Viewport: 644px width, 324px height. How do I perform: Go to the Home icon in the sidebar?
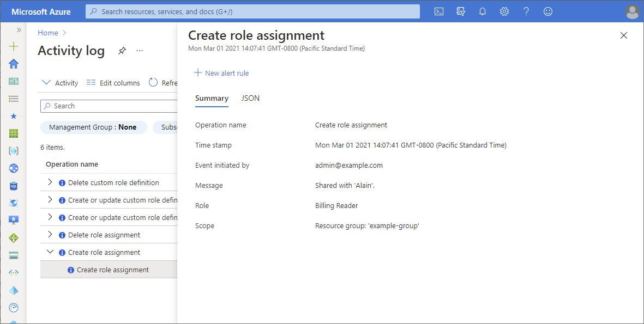click(x=13, y=64)
